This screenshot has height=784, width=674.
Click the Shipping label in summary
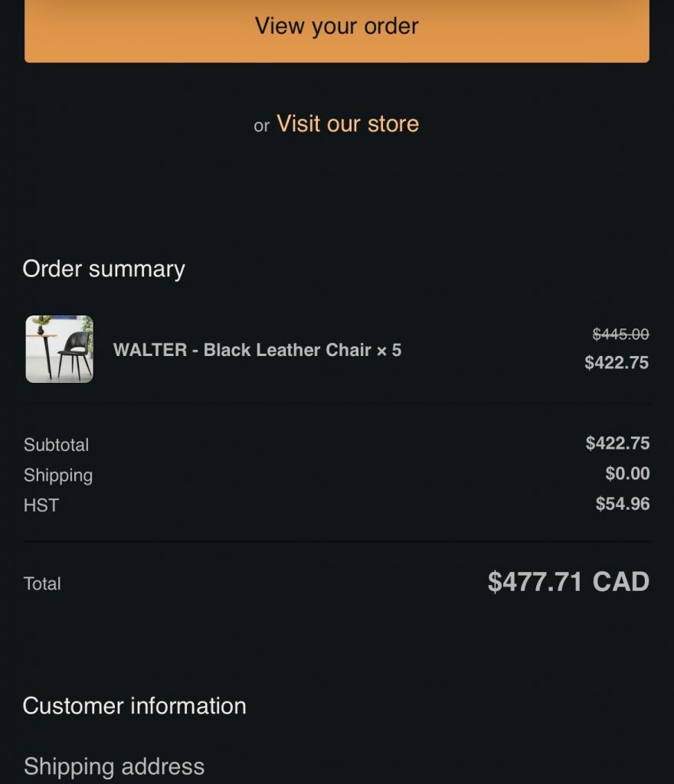pos(58,475)
